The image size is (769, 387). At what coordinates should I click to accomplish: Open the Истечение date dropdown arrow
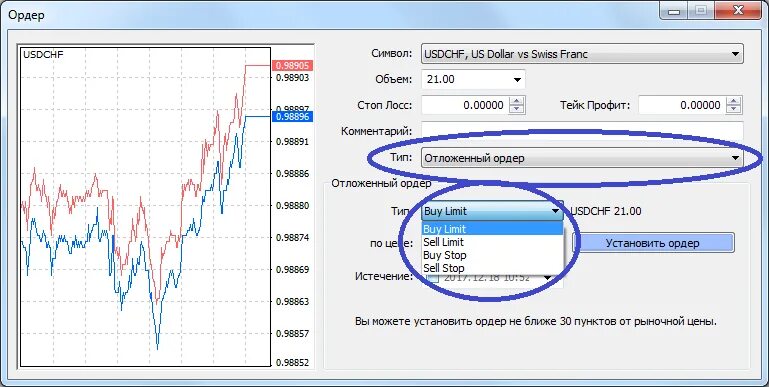(x=547, y=278)
